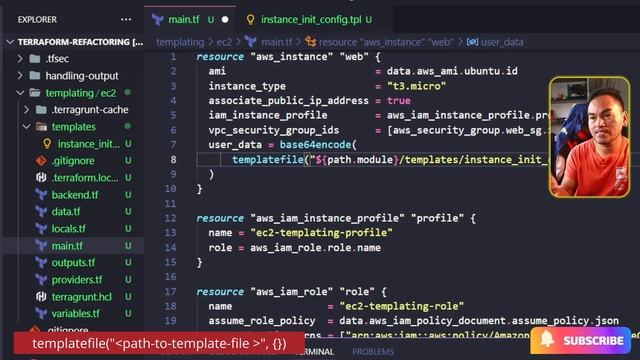Open providers.tf in the explorer
Image resolution: width=640 pixels, height=360 pixels.
[x=77, y=280]
